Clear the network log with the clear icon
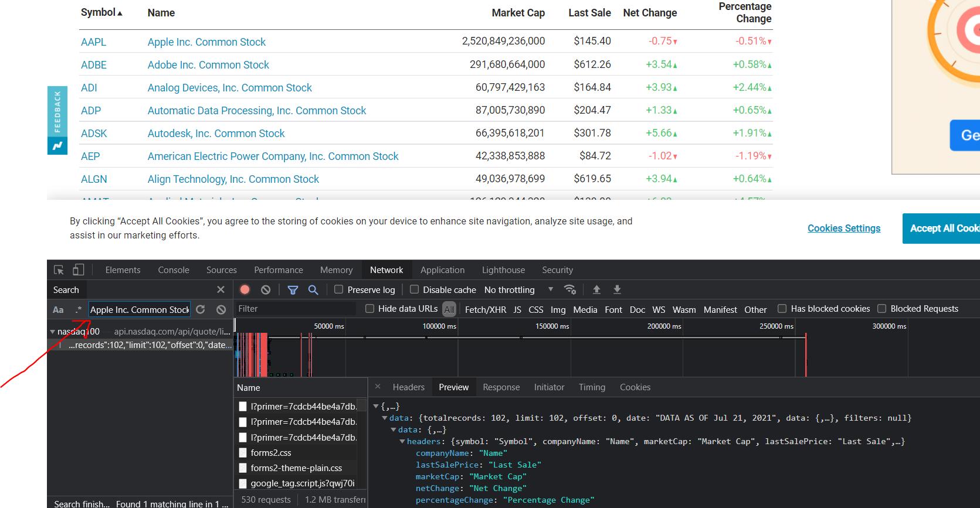Image resolution: width=980 pixels, height=508 pixels. [266, 289]
